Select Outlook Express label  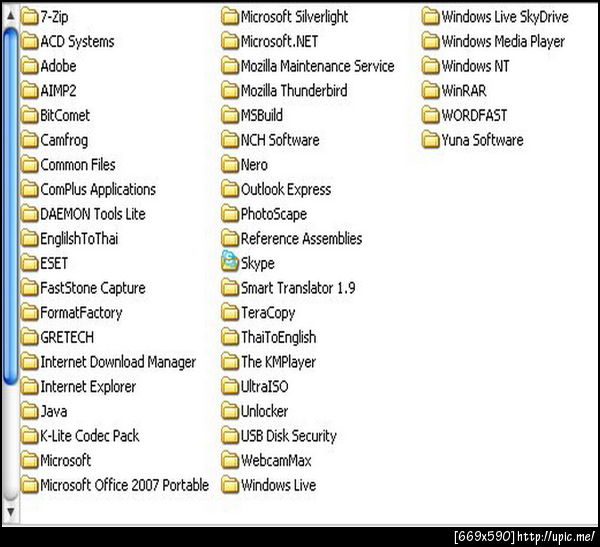286,190
